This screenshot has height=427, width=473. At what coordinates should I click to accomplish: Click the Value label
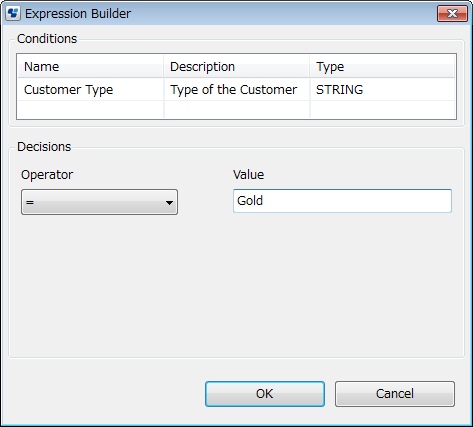coord(248,175)
